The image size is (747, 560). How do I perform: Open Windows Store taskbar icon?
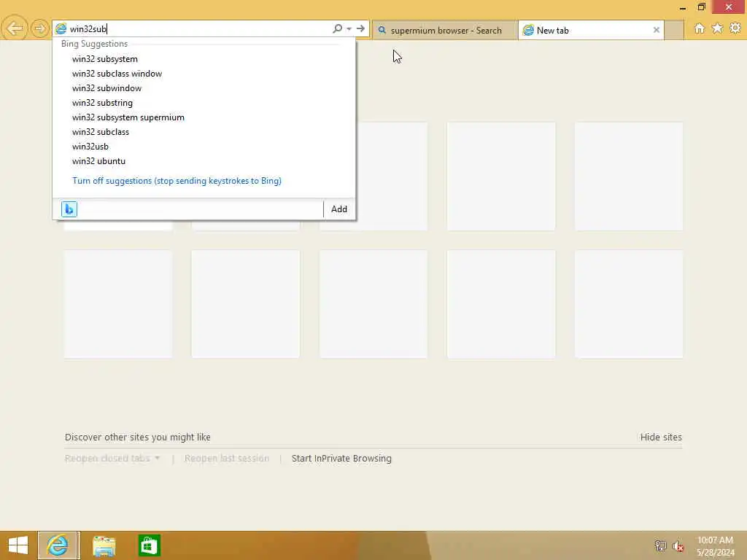(x=149, y=545)
